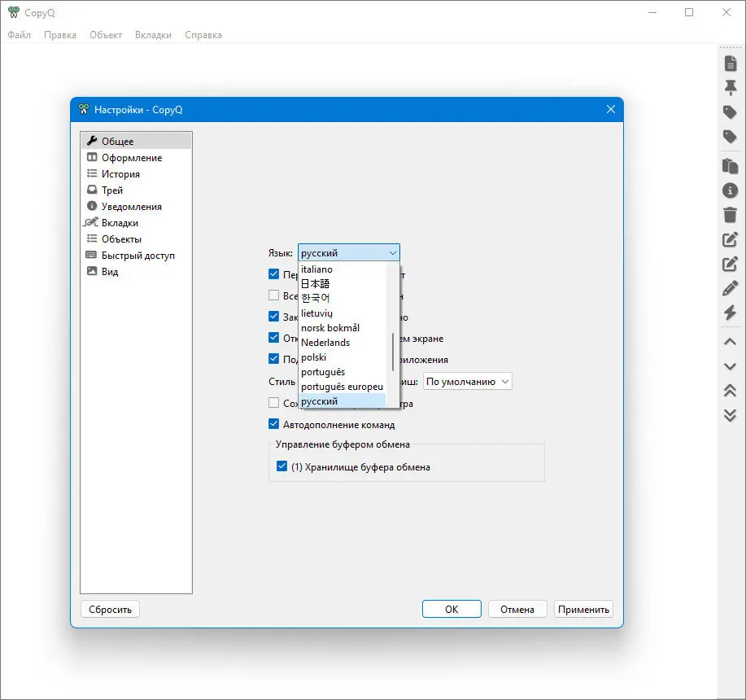Uncheck the checkbox labeled По... (приложения)
The image size is (746, 700).
pyautogui.click(x=273, y=358)
